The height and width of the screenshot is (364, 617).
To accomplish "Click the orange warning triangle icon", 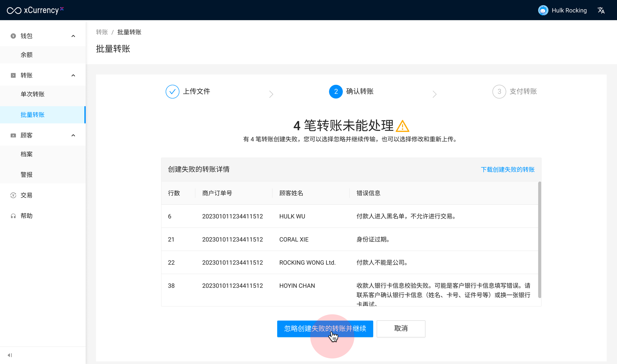I will [x=402, y=126].
